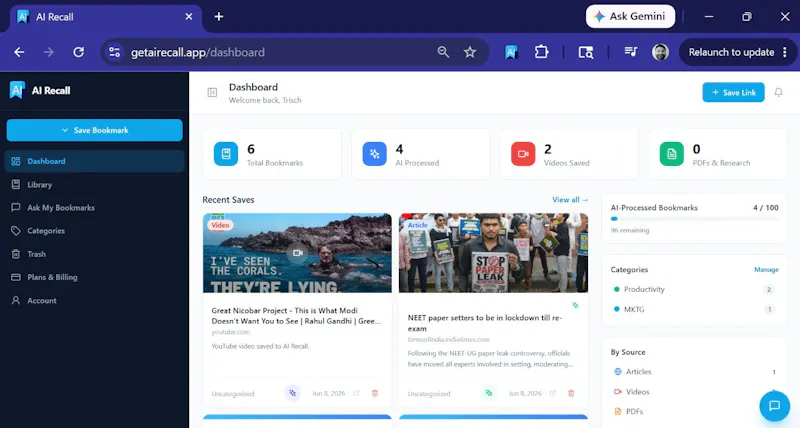
Task: Open the media controls icon
Action: click(631, 52)
